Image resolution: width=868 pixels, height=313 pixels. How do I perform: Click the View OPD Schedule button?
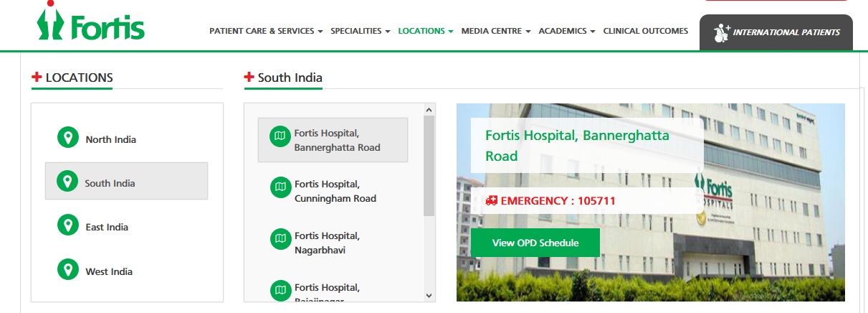(535, 243)
